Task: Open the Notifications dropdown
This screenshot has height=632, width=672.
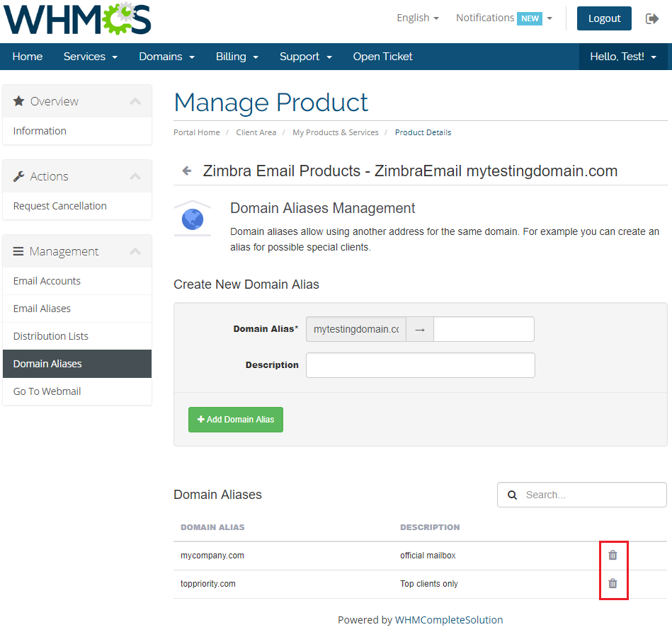Action: pos(504,18)
